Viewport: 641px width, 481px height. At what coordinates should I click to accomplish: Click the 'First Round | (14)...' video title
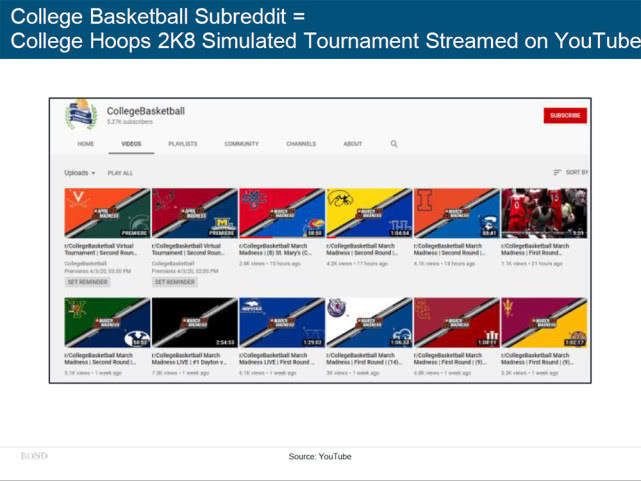(365, 359)
